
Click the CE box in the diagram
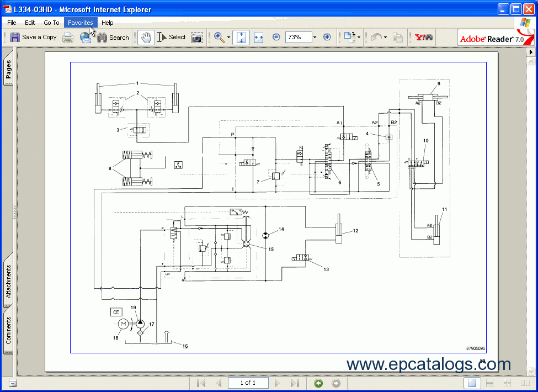point(116,312)
